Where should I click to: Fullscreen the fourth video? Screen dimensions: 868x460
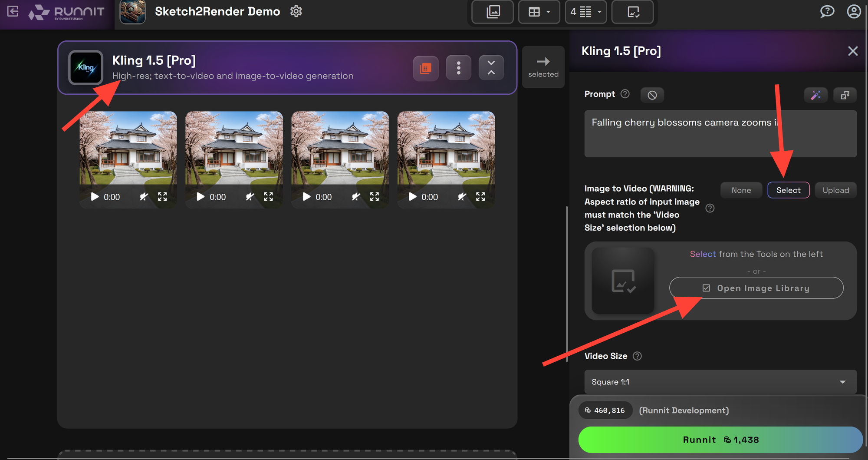[480, 197]
